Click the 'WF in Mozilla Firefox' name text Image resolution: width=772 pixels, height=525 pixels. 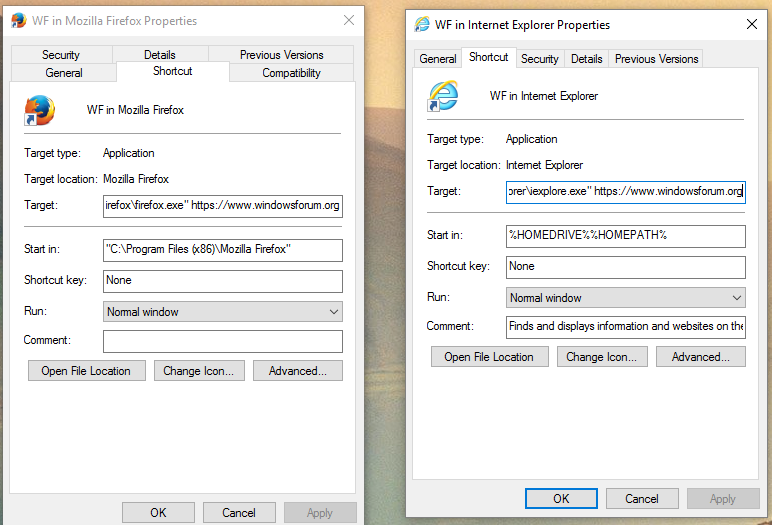135,110
